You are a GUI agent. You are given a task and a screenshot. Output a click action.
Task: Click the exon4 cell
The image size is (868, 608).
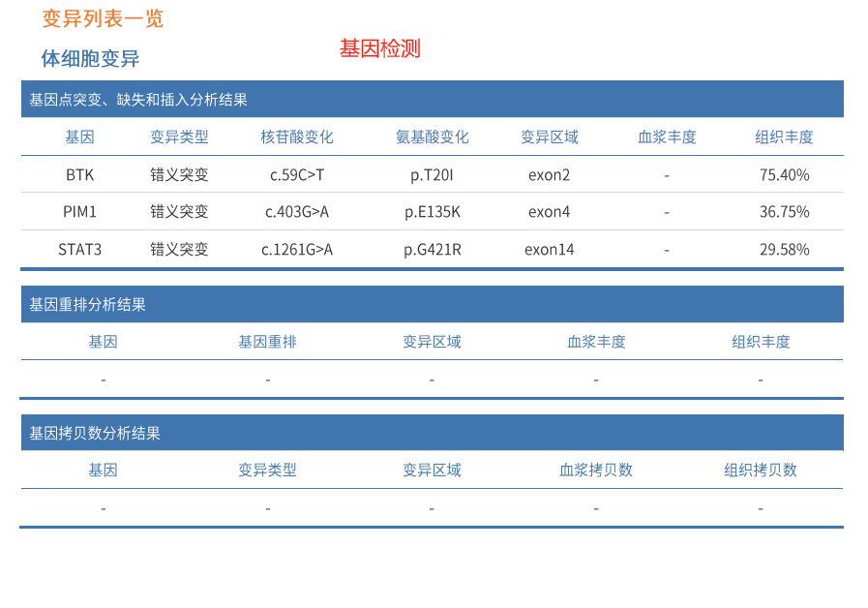pos(549,212)
